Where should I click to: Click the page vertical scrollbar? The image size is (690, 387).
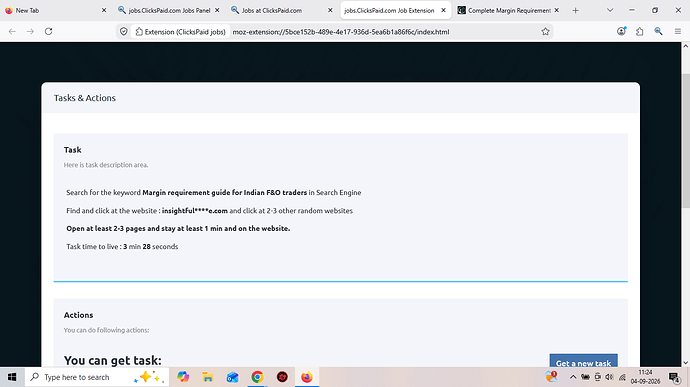[x=686, y=141]
